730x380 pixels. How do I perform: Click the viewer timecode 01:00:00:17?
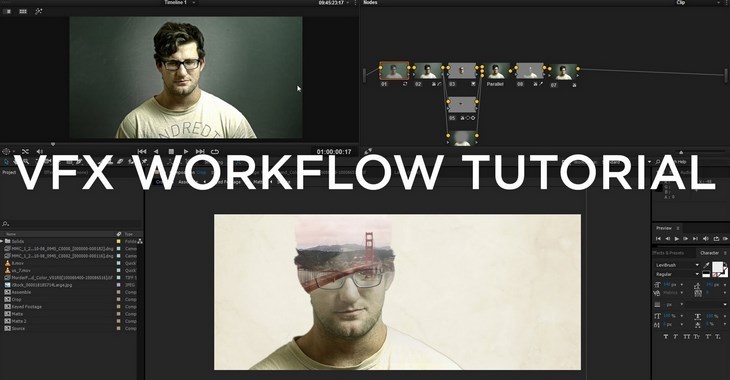tap(334, 152)
